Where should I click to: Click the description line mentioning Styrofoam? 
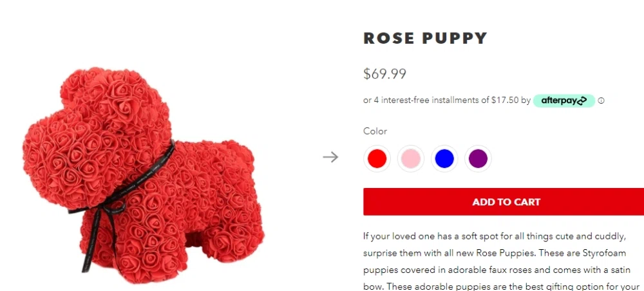[494, 252]
